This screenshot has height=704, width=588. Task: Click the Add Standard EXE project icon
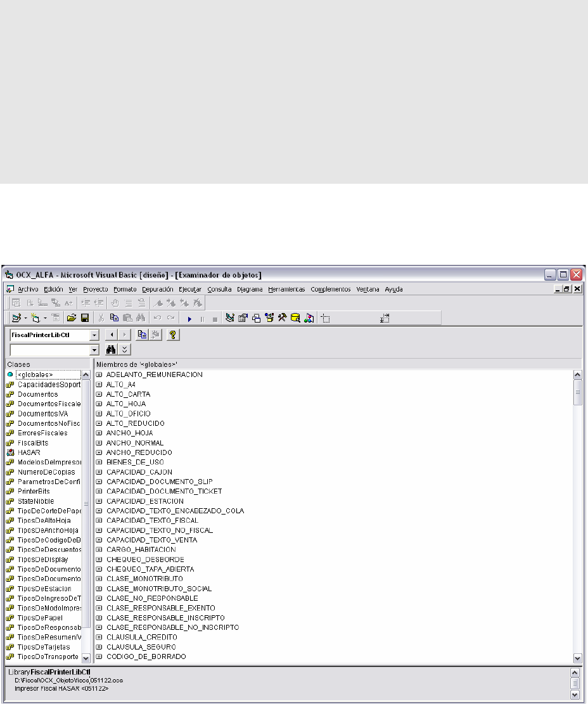pos(16,318)
